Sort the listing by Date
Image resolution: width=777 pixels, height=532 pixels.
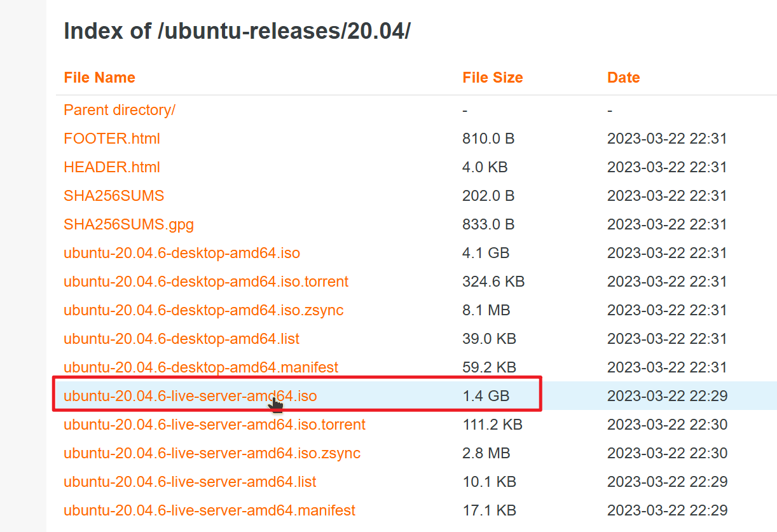tap(623, 78)
